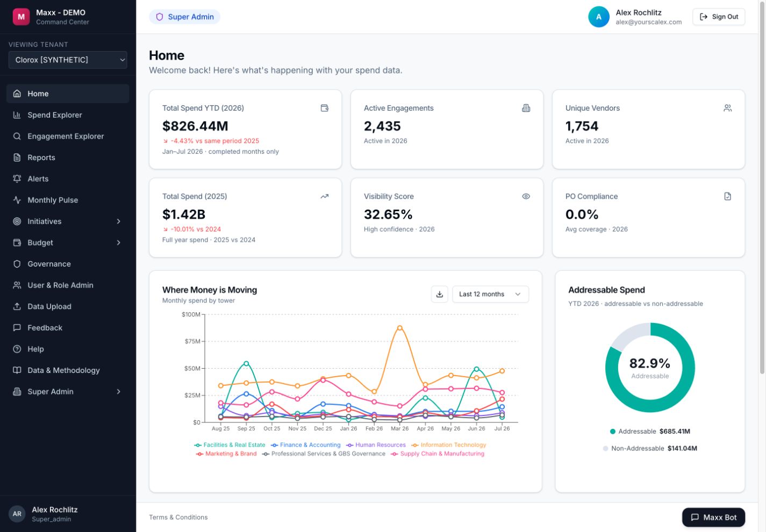Click the Maxx DEMO logo icon
This screenshot has height=532, width=766.
tap(21, 17)
